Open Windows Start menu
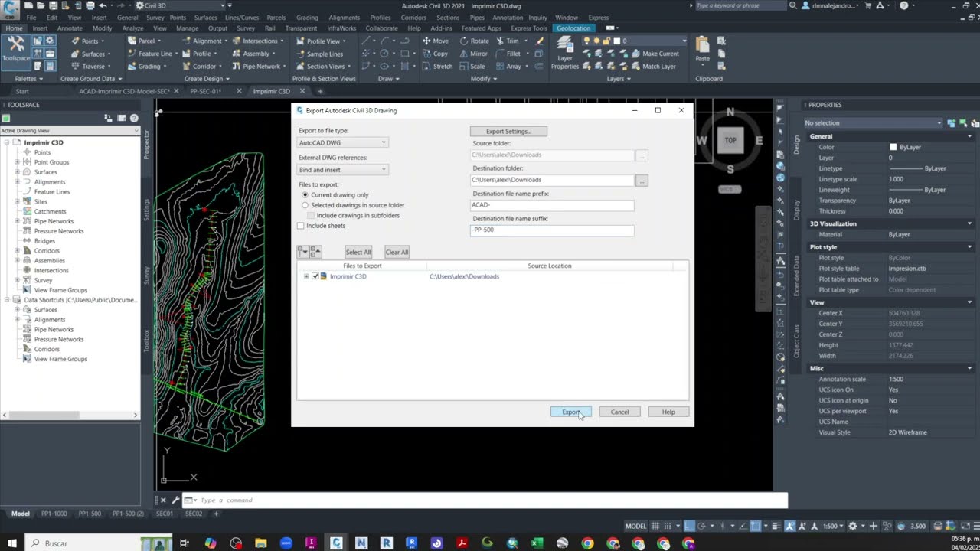This screenshot has width=980, height=551. pos(12,543)
